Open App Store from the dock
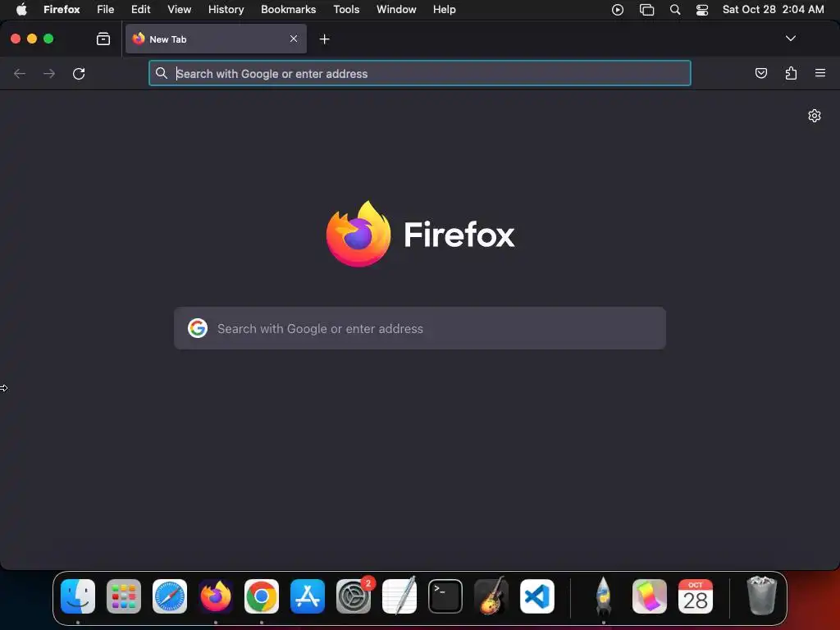Screen dimensions: 840x630 pyautogui.click(x=308, y=596)
